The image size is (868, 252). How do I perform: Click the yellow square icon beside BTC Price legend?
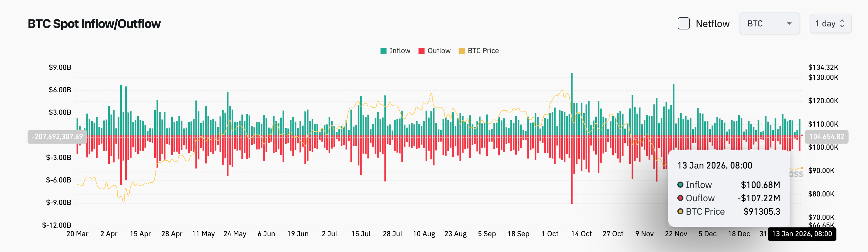(462, 51)
